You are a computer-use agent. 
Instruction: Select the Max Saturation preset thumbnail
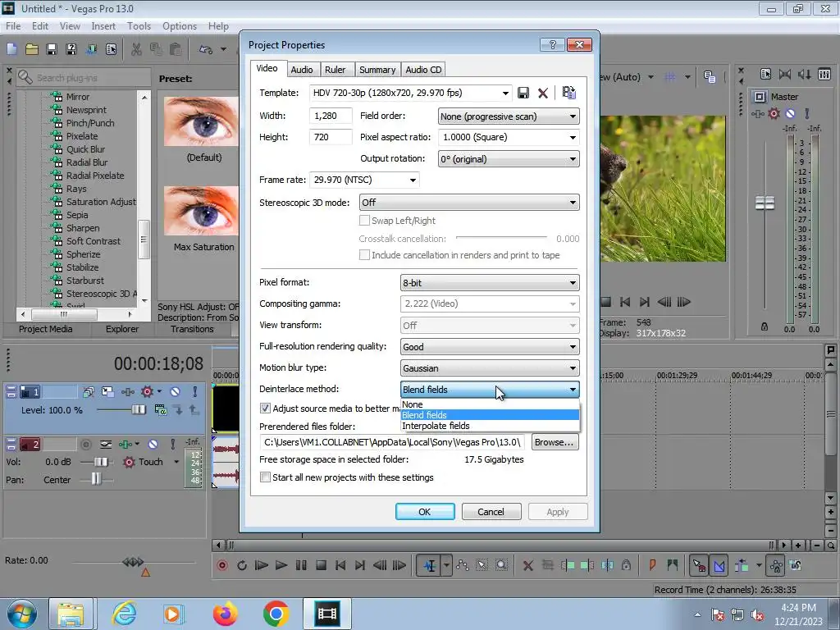[x=201, y=211]
